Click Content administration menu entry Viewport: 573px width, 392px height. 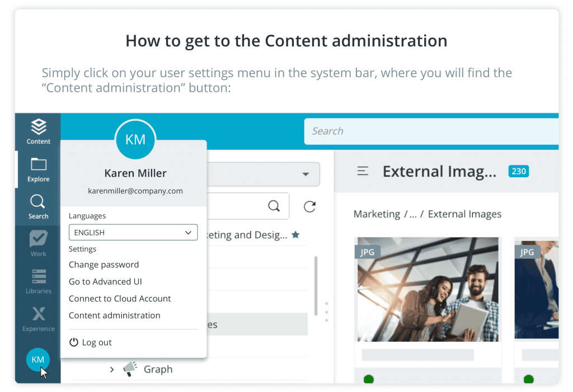[x=114, y=315]
